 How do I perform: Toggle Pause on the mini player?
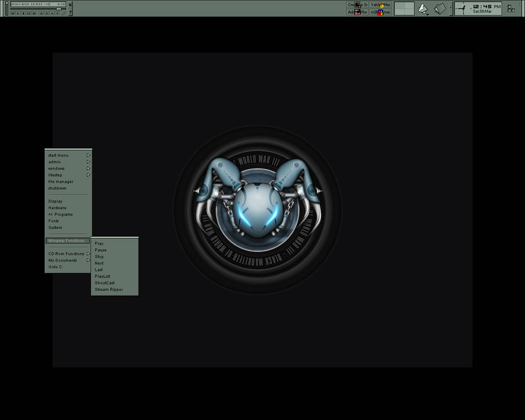[29, 13]
